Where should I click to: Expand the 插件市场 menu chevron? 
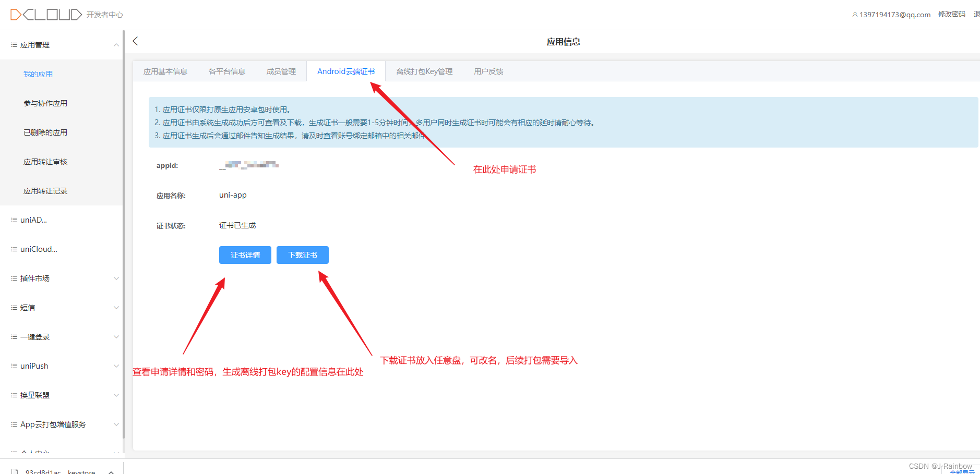116,278
